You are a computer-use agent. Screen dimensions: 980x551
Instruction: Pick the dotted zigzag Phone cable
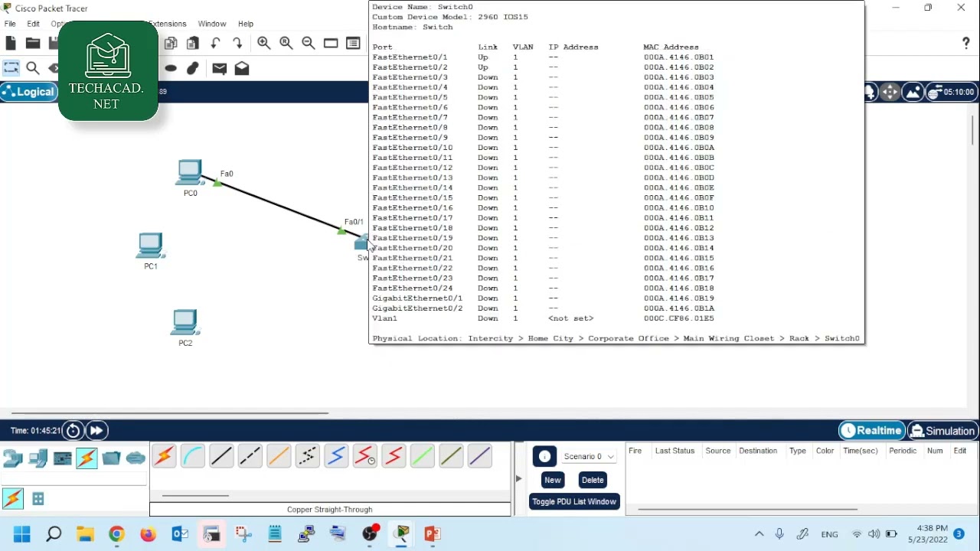(x=307, y=457)
